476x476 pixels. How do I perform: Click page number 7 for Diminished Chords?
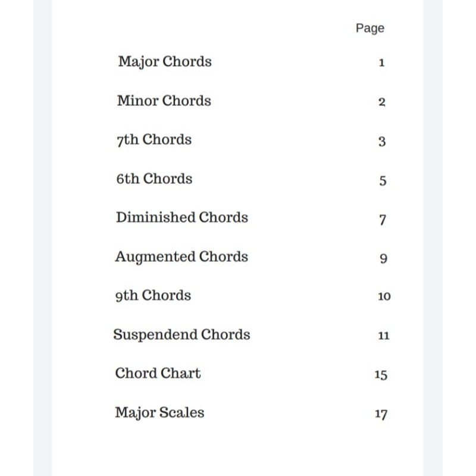(x=383, y=220)
